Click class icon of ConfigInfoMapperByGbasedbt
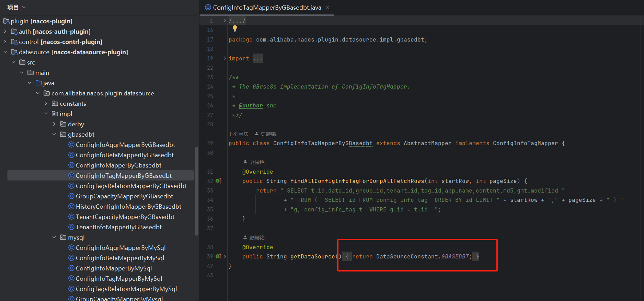The height and width of the screenshot is (301, 644). pos(71,165)
